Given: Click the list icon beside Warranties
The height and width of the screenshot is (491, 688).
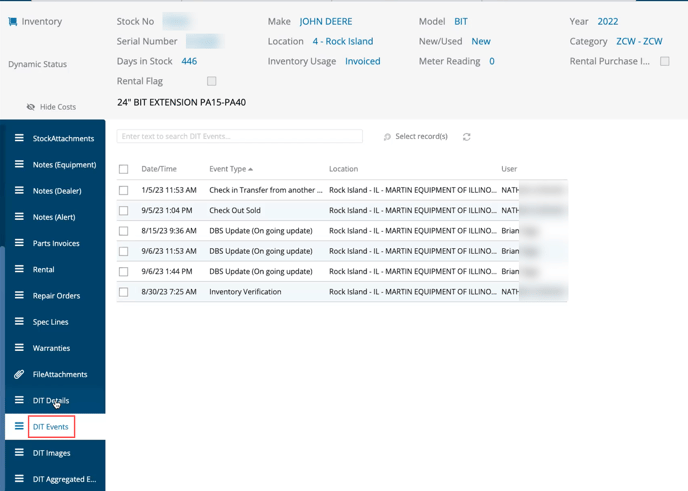Looking at the screenshot, I should pyautogui.click(x=19, y=348).
